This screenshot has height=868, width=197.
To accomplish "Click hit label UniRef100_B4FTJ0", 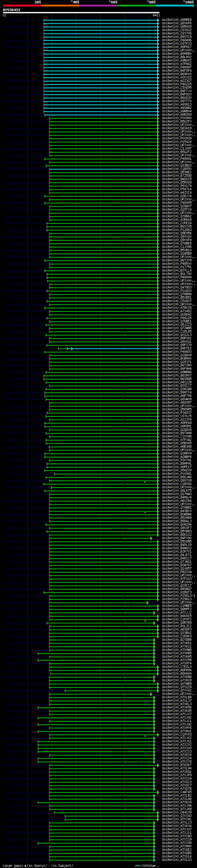I will [x=177, y=91].
